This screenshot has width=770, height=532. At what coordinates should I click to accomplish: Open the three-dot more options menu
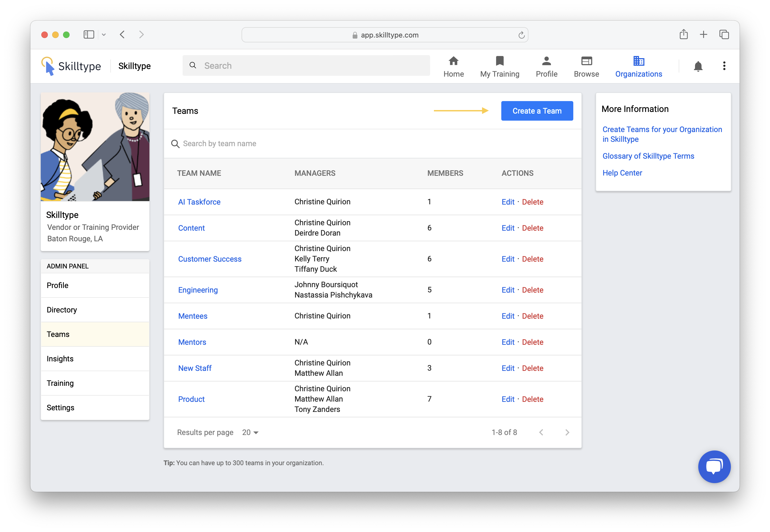coord(724,66)
